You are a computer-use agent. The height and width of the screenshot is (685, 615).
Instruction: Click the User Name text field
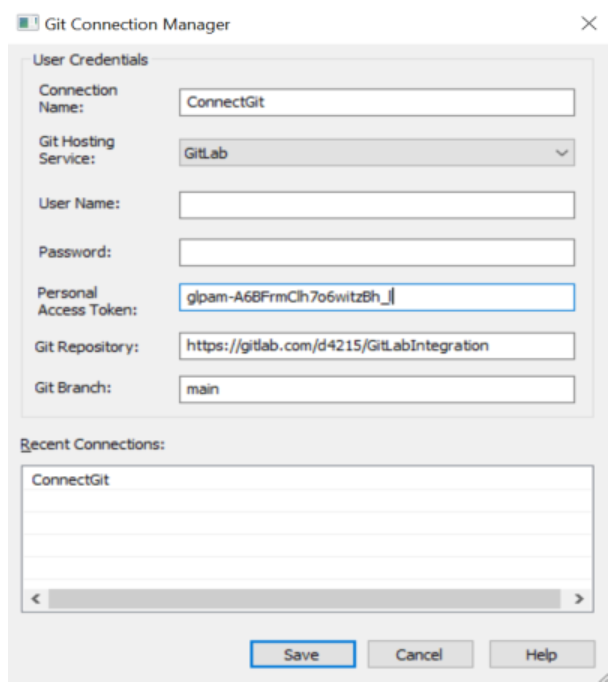pos(377,204)
